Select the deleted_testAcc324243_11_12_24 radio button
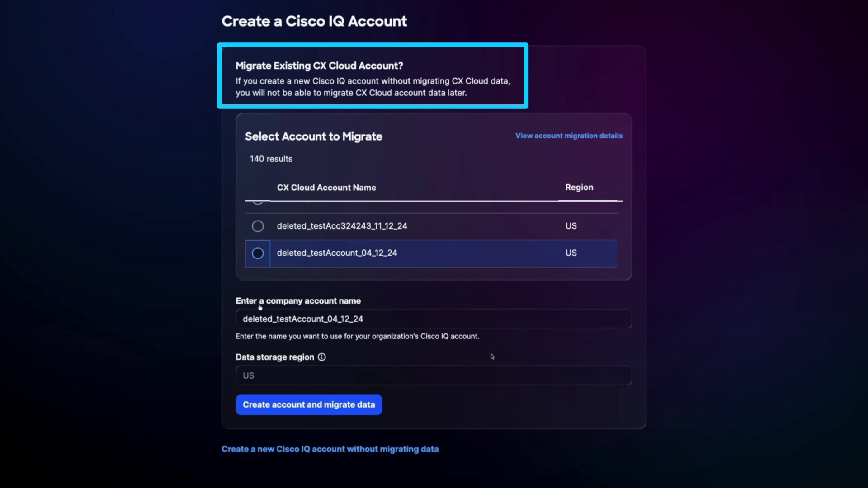Viewport: 868px width, 488px height. pos(258,226)
